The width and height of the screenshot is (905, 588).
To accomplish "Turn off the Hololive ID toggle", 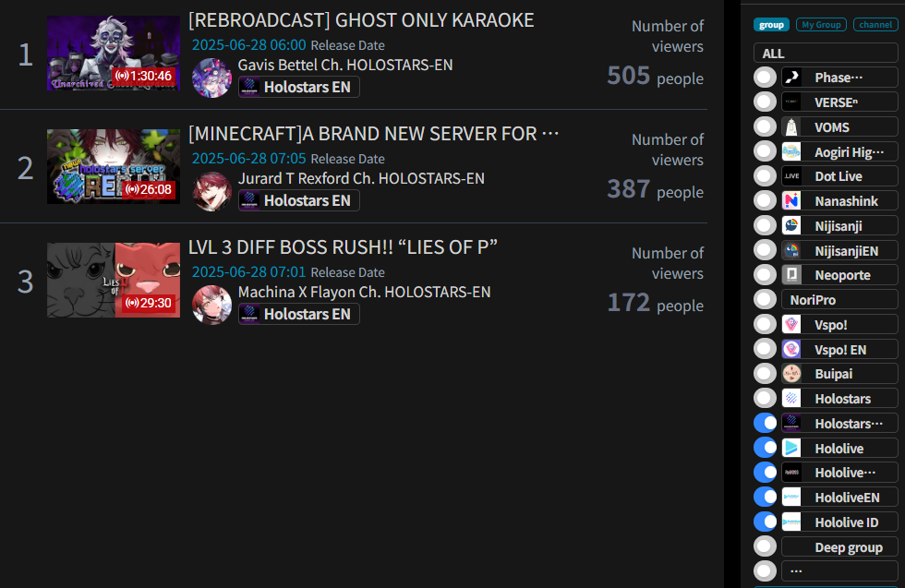I will point(765,522).
